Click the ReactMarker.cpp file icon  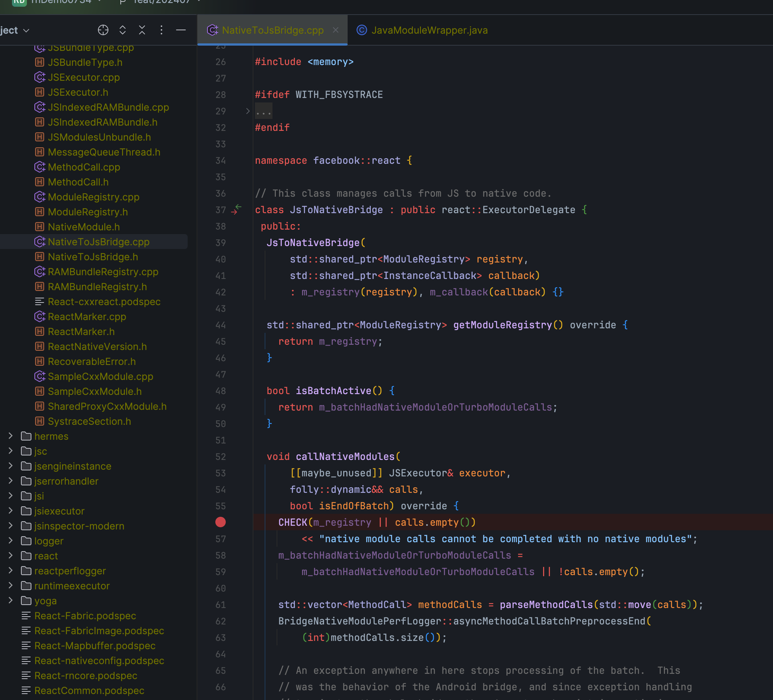click(x=40, y=316)
